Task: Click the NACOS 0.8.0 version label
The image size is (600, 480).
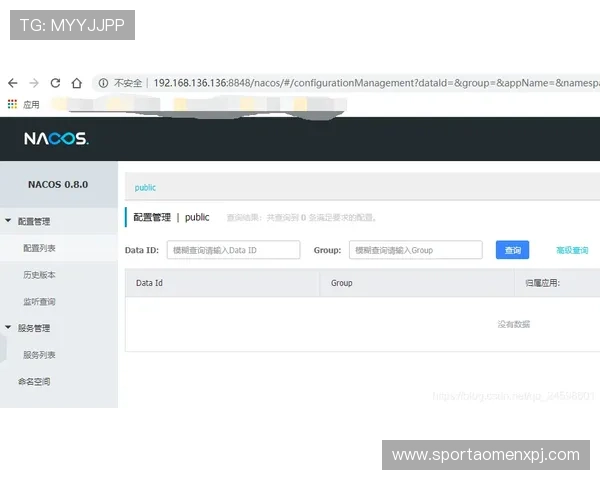Action: (58, 184)
